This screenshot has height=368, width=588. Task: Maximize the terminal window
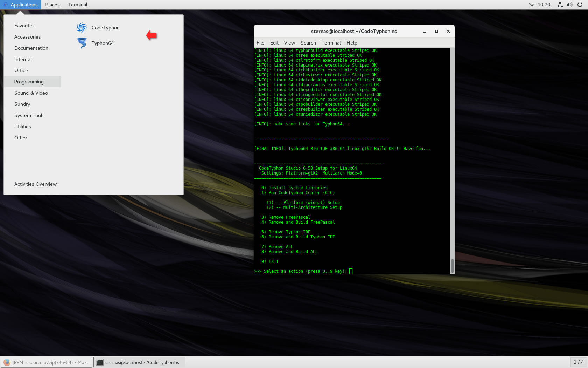tap(436, 31)
